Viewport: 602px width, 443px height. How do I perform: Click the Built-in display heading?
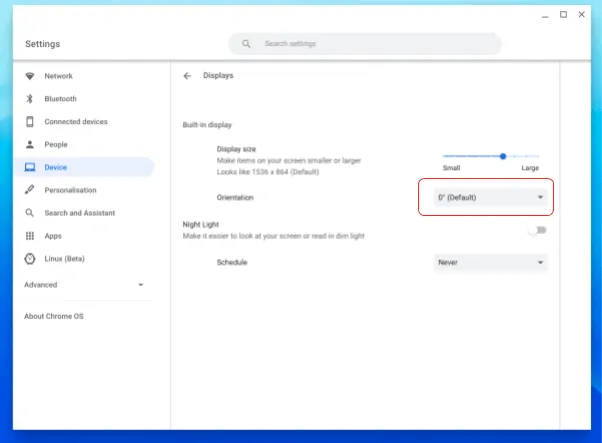(x=207, y=125)
